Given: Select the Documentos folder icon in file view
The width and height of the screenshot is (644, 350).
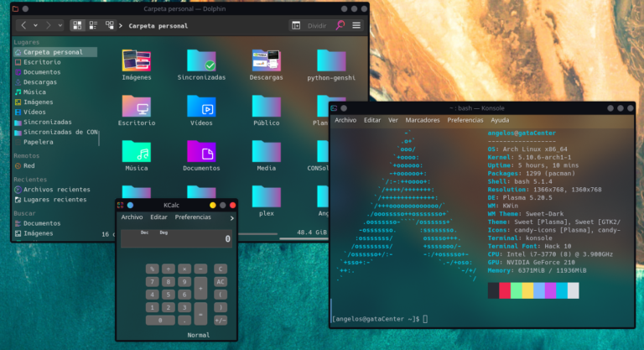Looking at the screenshot, I should click(201, 151).
